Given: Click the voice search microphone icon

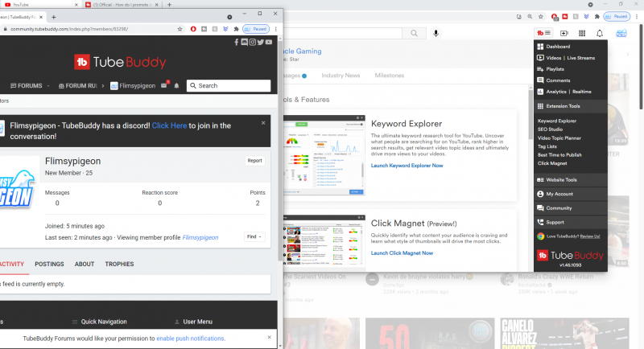Looking at the screenshot, I should tap(436, 33).
